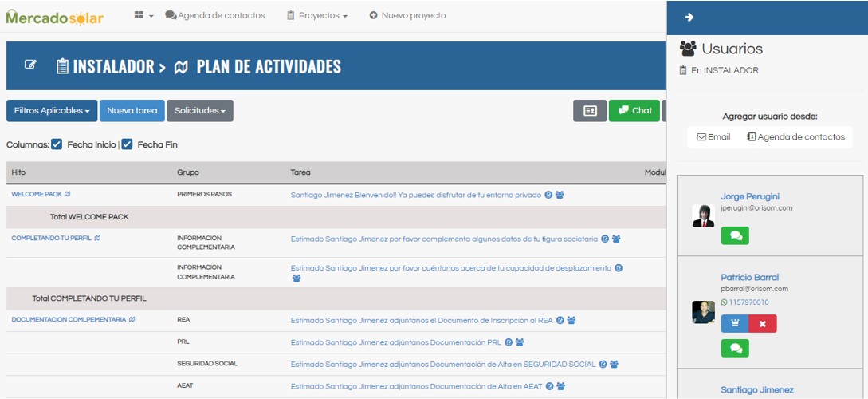This screenshot has height=399, width=868.
Task: Open Agenda de contactos in top navigation
Action: [215, 15]
